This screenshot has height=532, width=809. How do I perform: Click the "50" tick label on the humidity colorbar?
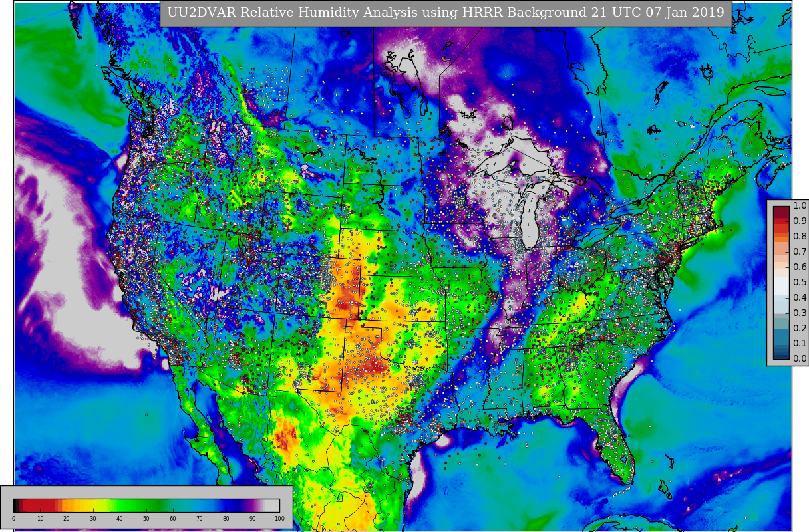point(146,519)
